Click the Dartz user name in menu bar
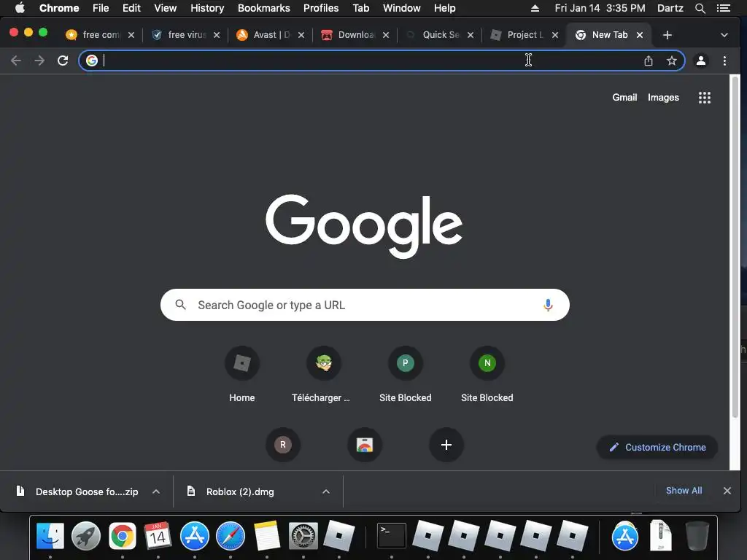 (670, 8)
